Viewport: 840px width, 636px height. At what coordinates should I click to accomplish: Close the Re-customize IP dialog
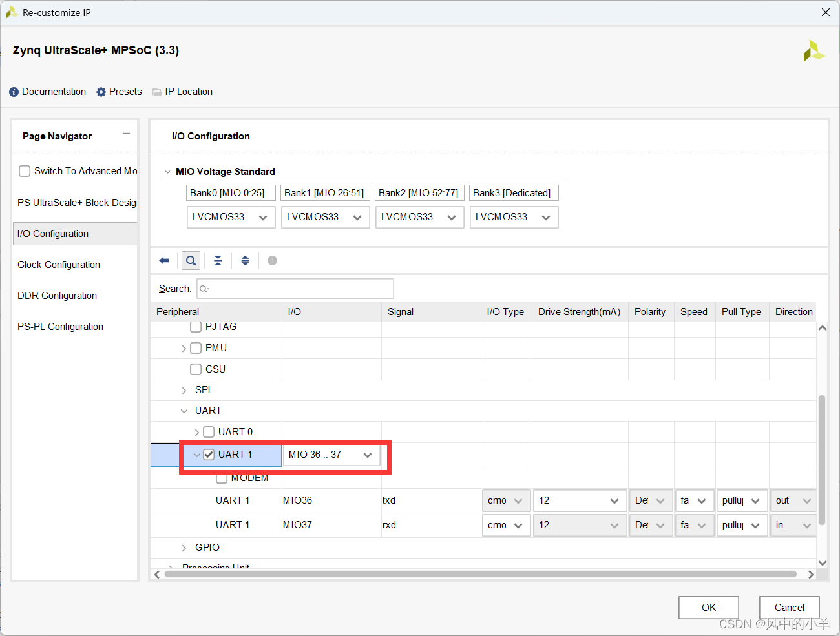pos(825,12)
